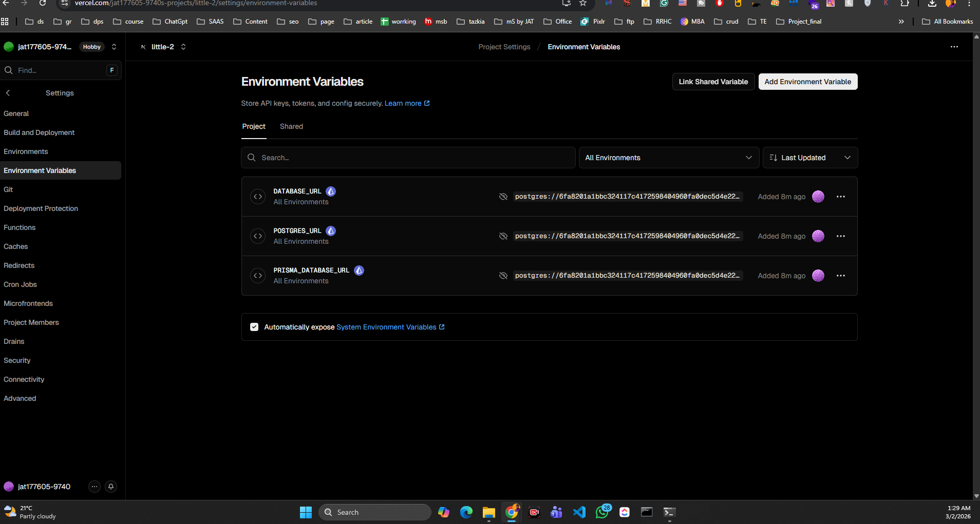The width and height of the screenshot is (980, 524).
Task: Click the back arrow next to Settings
Action: 8,93
